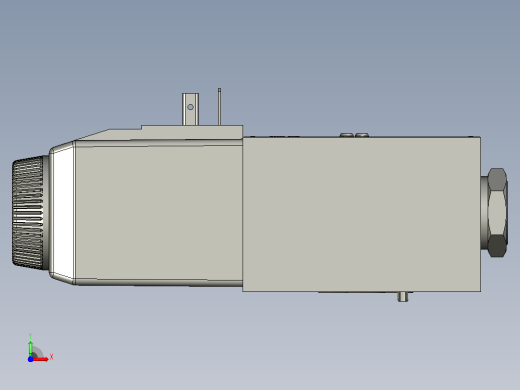The width and height of the screenshot is (520, 390).
Task: Select the knurled adjustment knob on left end
Action: point(28,212)
